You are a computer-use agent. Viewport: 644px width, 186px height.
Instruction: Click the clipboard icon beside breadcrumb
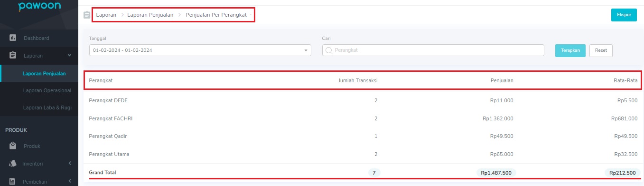coord(86,15)
